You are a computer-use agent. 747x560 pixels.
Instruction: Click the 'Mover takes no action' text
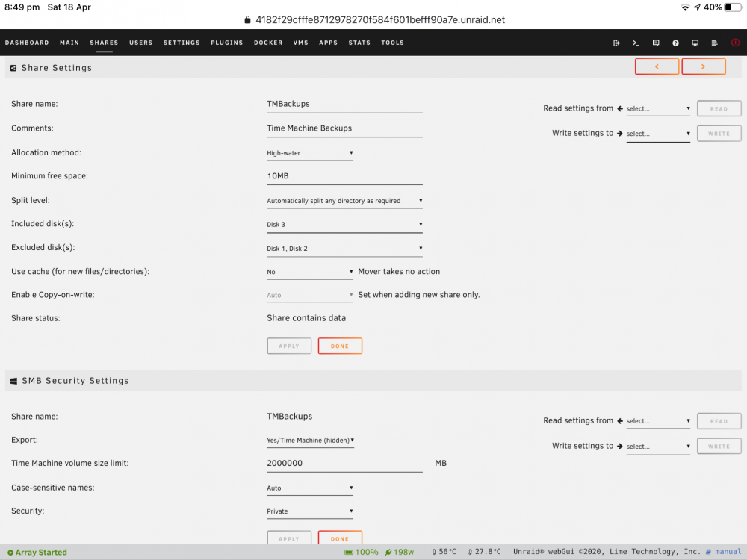[399, 272]
